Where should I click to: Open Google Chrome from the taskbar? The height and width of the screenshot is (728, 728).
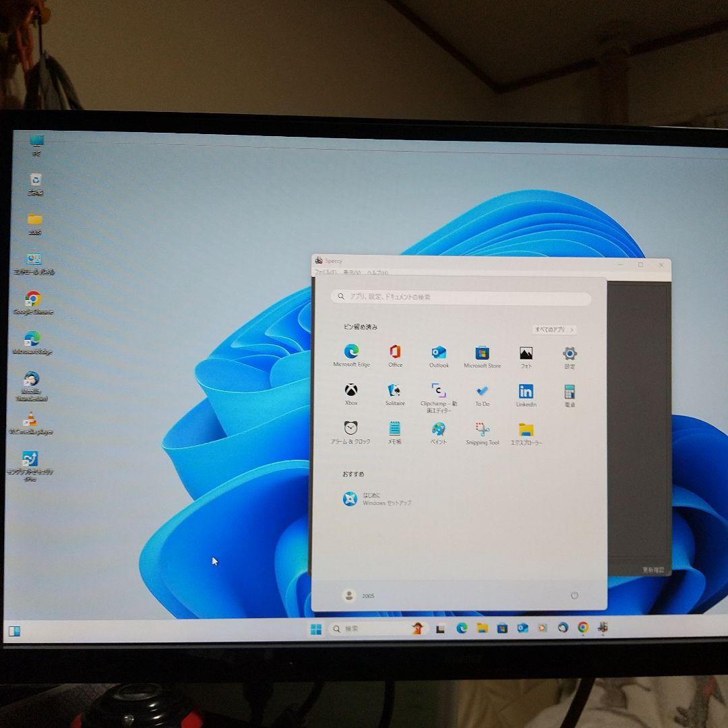581,628
